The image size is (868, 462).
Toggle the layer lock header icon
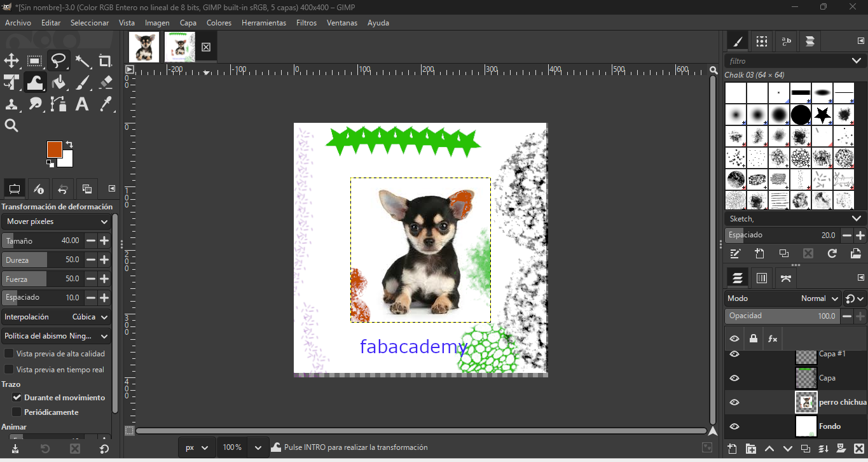[x=754, y=339]
